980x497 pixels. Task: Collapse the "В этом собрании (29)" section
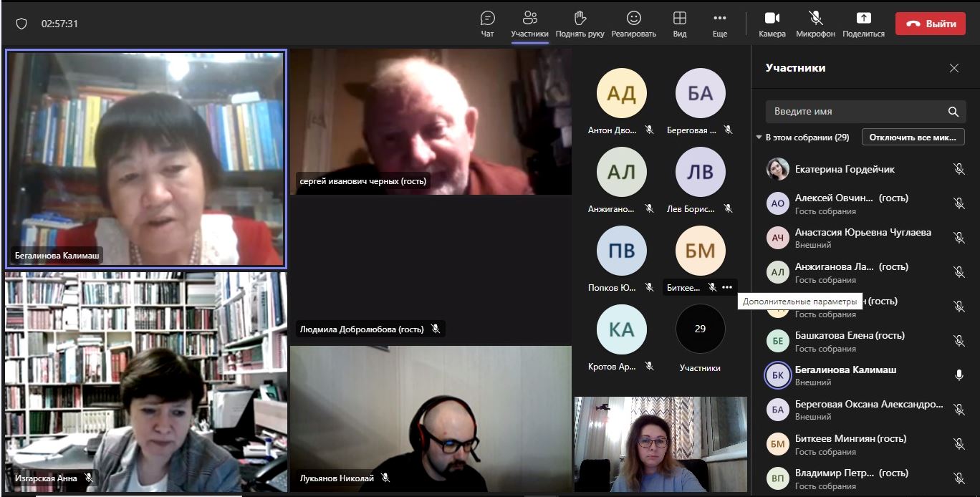pyautogui.click(x=759, y=137)
